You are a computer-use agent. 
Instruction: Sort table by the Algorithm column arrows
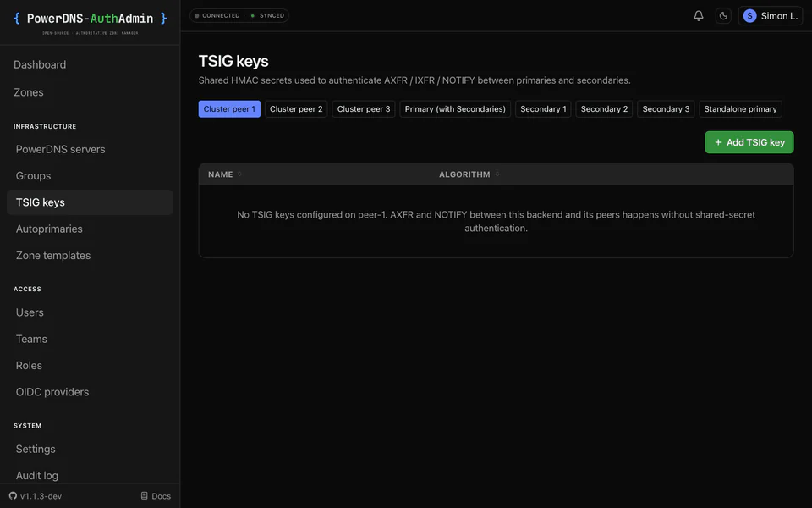coord(497,174)
